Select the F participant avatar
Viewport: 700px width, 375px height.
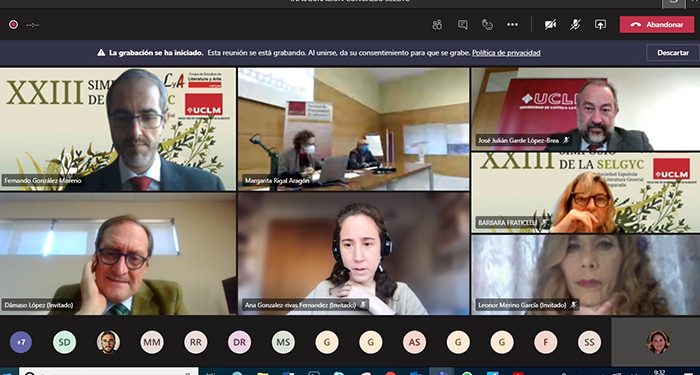[x=546, y=342]
